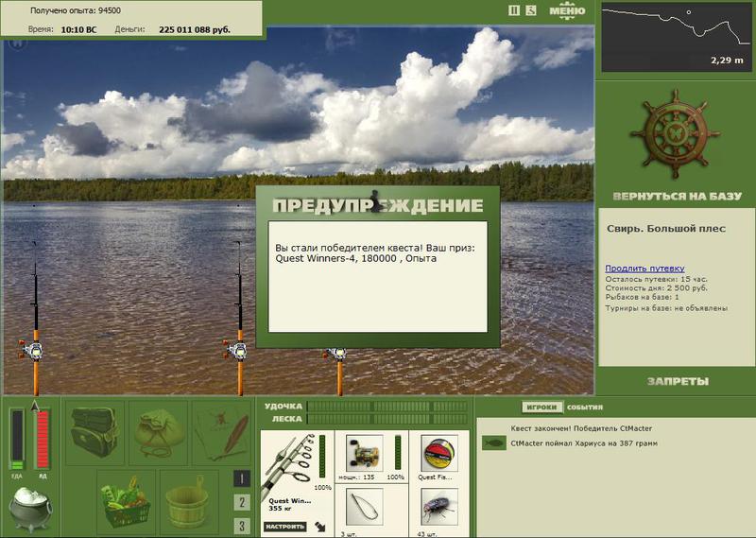Open the wooden bucket
The height and width of the screenshot is (538, 756).
pos(189,500)
